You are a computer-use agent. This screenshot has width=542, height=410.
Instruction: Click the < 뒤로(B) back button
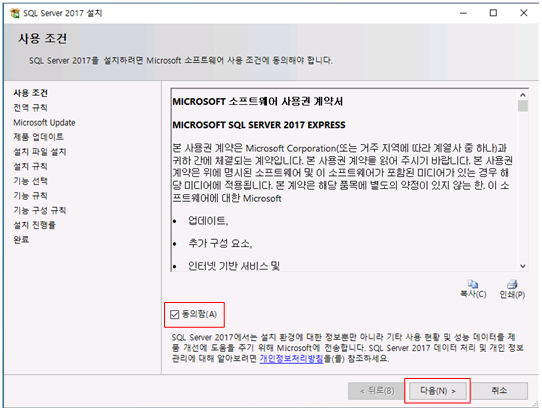(x=377, y=391)
